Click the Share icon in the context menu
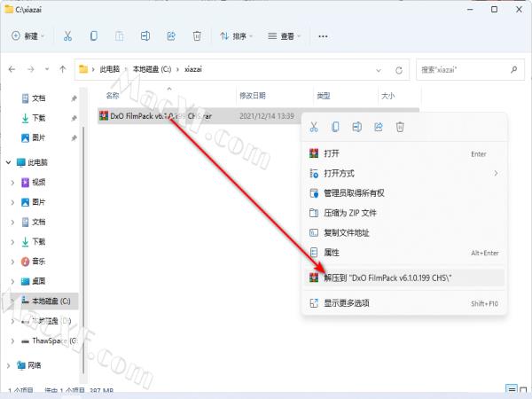This screenshot has width=532, height=399. [x=379, y=127]
